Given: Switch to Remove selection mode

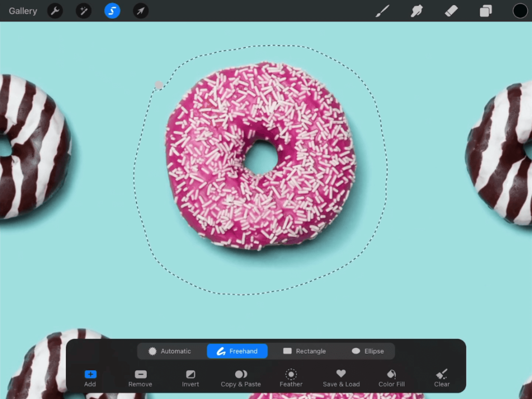Looking at the screenshot, I should pyautogui.click(x=140, y=378).
